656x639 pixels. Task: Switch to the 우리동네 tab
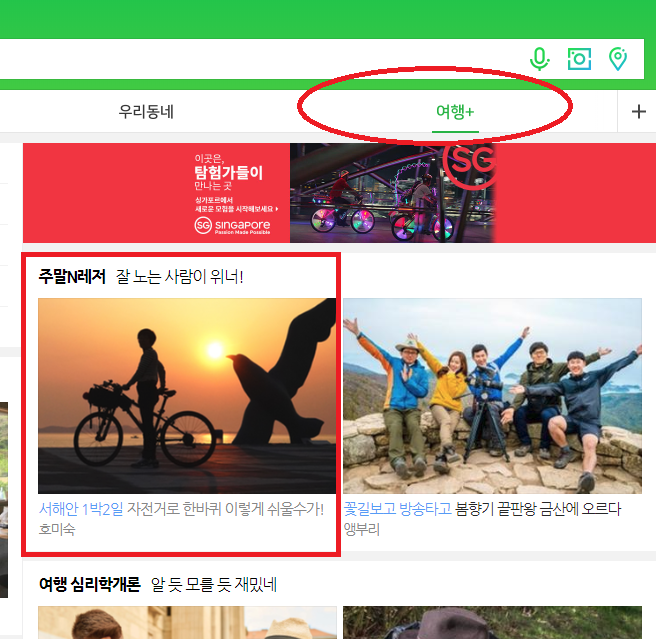(146, 112)
